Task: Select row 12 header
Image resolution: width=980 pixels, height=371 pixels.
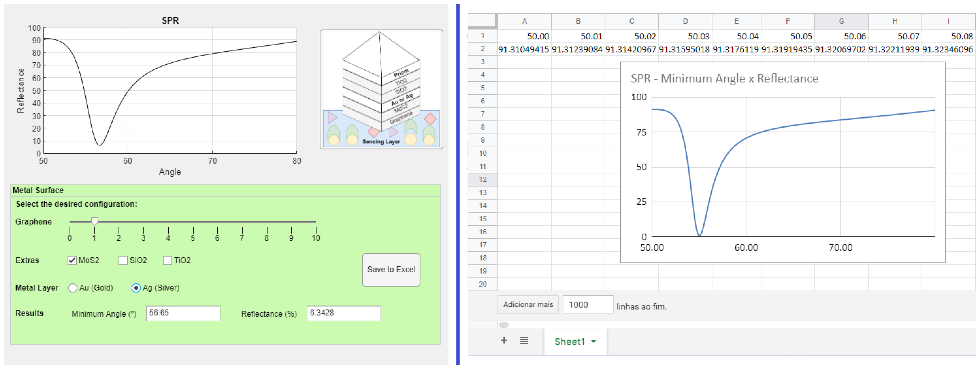Action: [x=482, y=179]
